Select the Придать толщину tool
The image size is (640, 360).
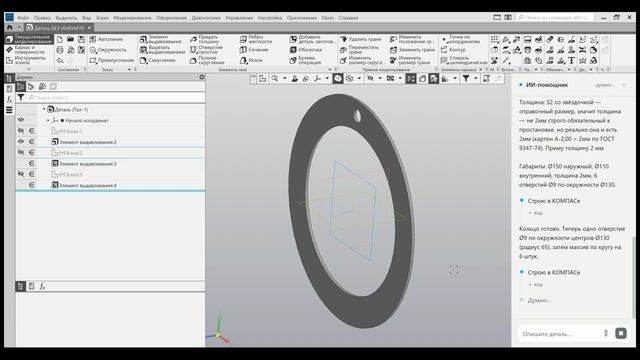[204, 39]
